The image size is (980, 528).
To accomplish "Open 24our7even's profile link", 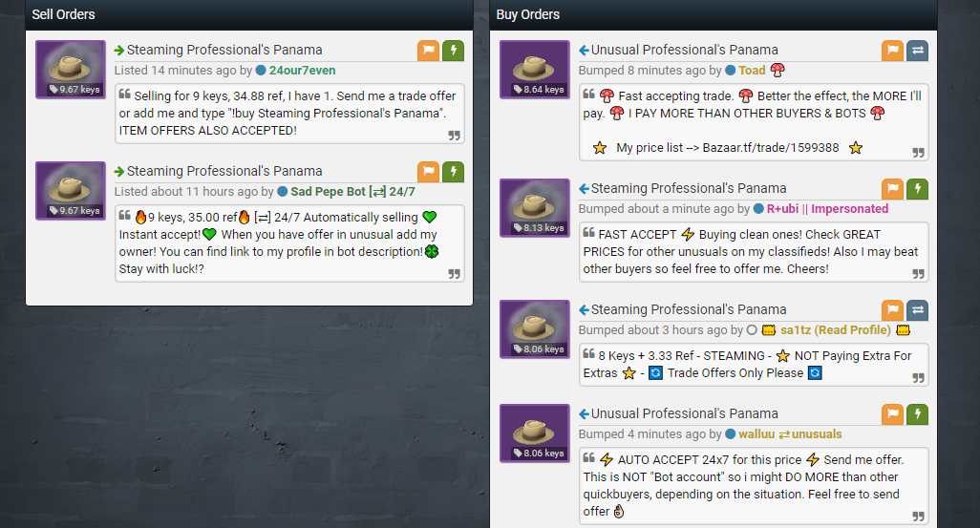I will (303, 71).
